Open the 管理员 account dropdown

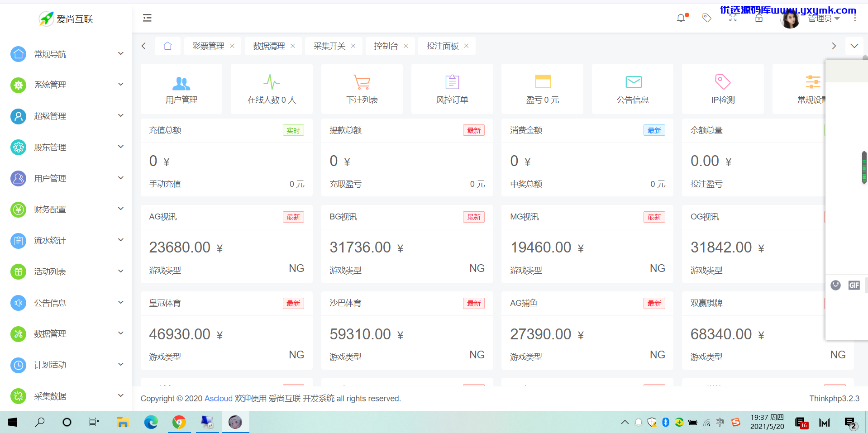[824, 19]
